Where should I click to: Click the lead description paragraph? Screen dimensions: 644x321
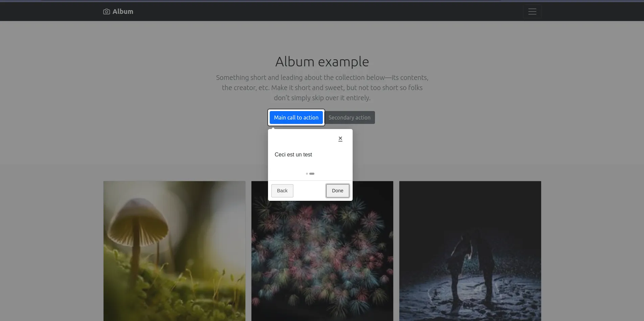322,88
